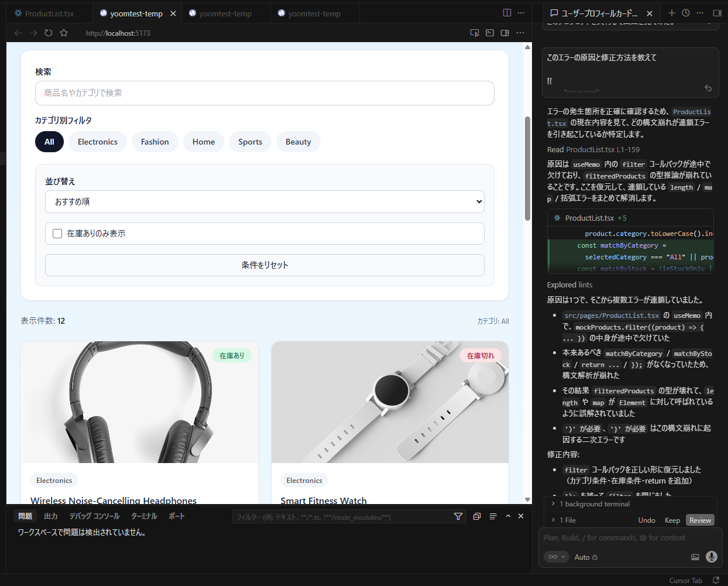Click Cursor Tab in the status bar
The image size is (728, 586).
[x=685, y=581]
